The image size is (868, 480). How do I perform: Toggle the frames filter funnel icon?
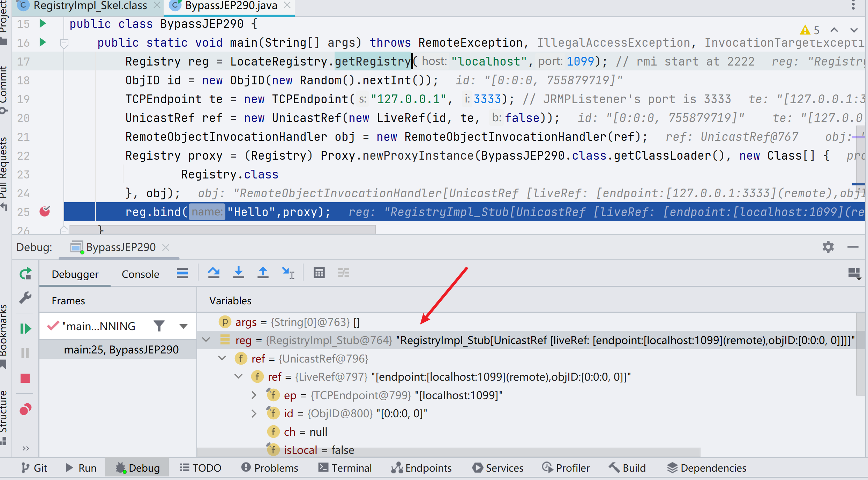pyautogui.click(x=159, y=326)
